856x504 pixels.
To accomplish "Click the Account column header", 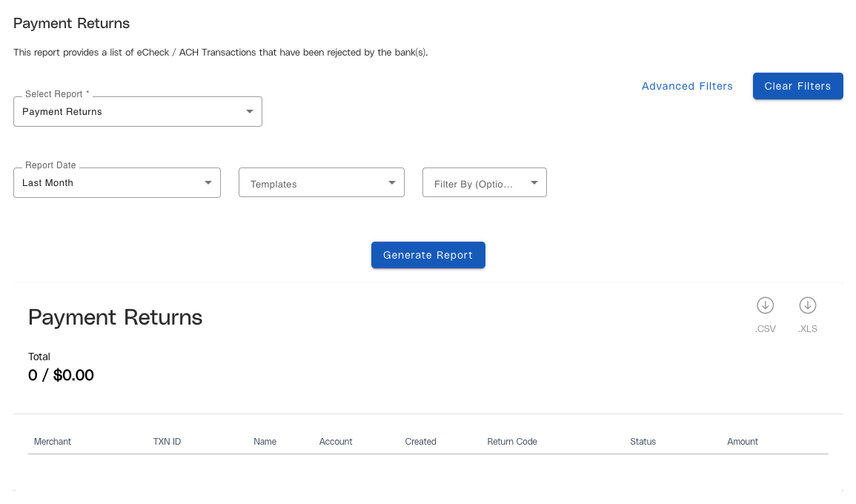I will click(x=336, y=442).
